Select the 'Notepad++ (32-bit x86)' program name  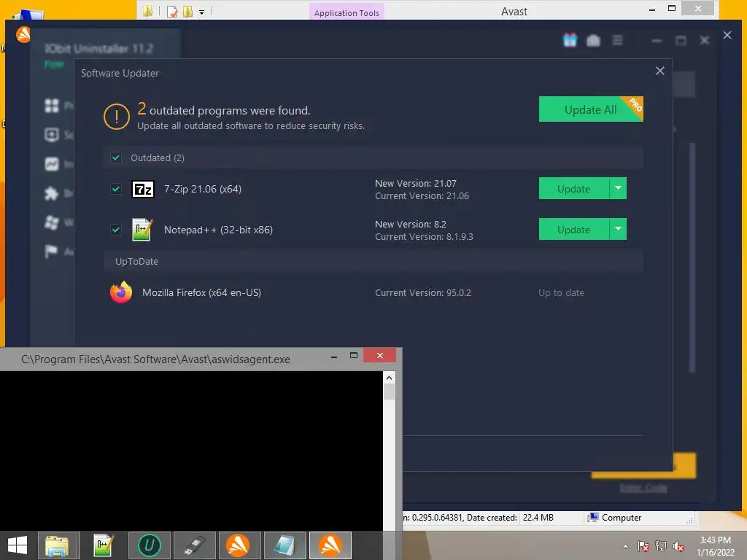tap(218, 230)
